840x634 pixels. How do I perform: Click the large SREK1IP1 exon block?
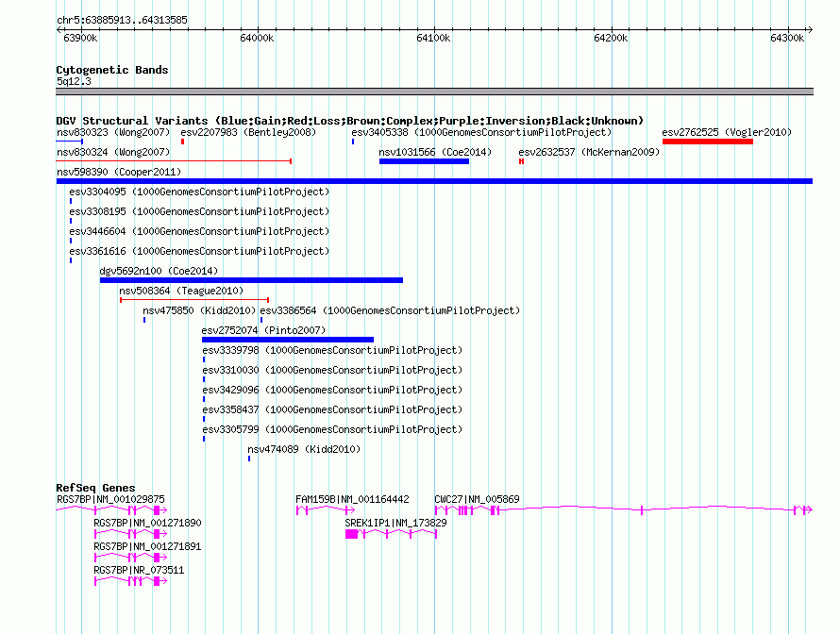[x=351, y=534]
